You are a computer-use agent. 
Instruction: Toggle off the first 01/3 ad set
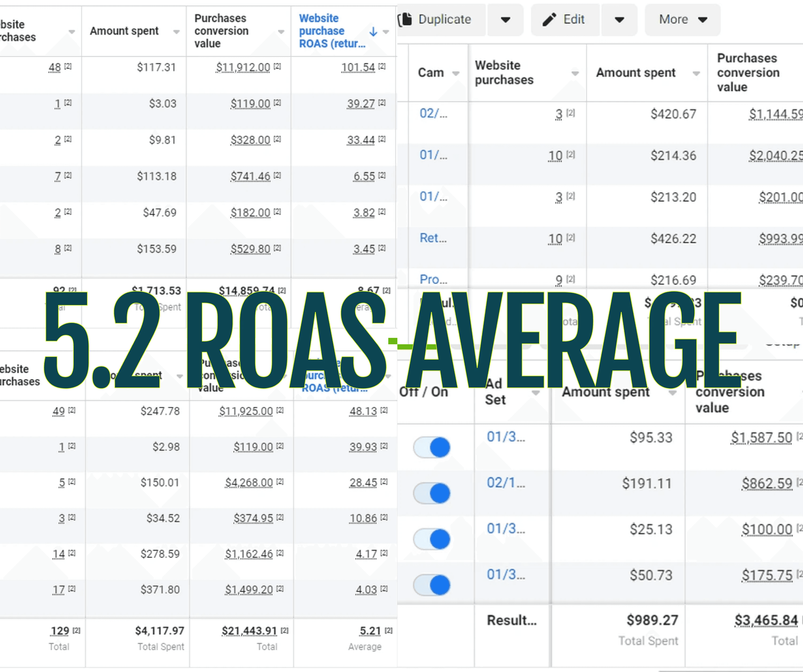tap(432, 447)
